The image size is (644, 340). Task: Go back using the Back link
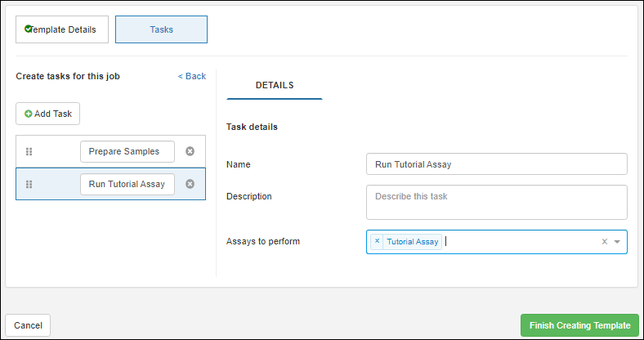(192, 76)
